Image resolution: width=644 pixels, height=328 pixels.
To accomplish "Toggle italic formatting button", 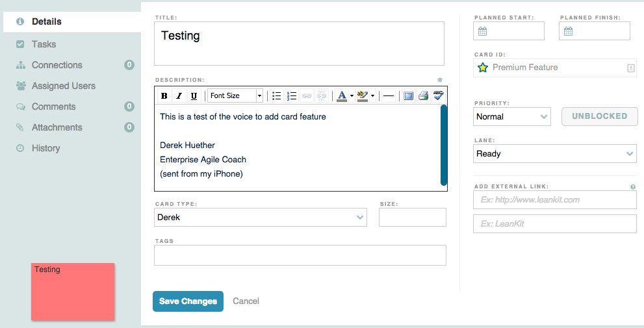I will [179, 95].
